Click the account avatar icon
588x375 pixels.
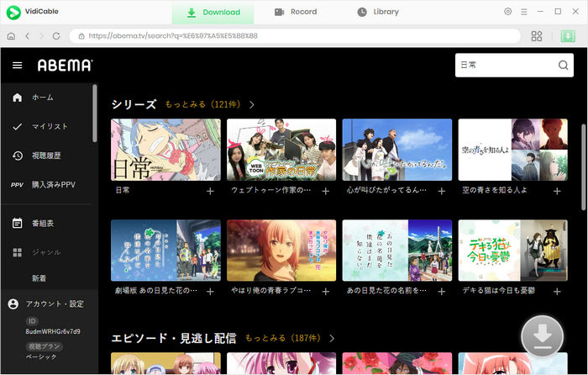13,304
